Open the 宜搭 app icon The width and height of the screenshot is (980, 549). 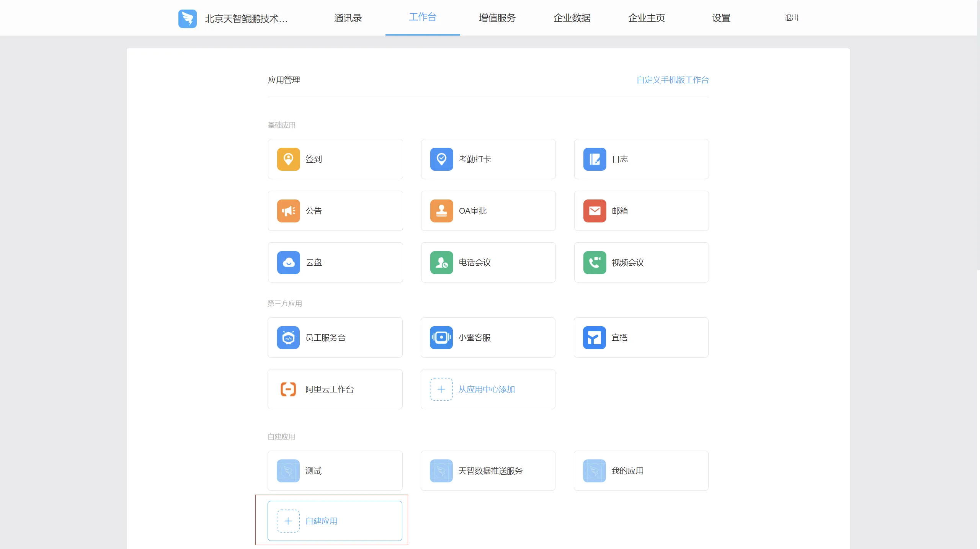[594, 337]
